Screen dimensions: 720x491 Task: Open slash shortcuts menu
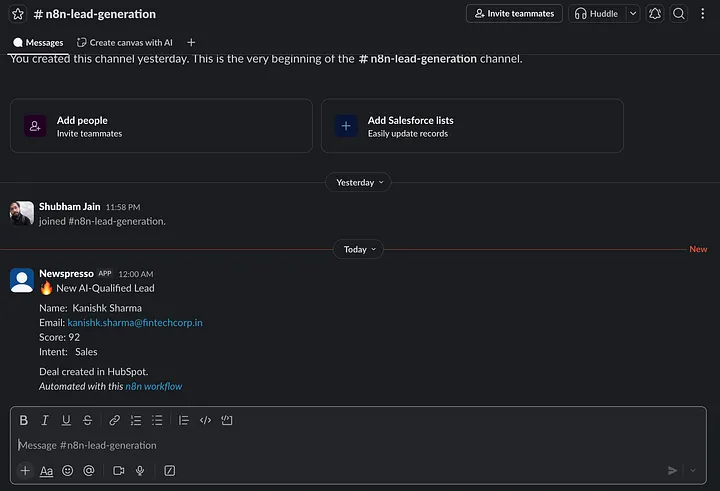click(x=169, y=471)
